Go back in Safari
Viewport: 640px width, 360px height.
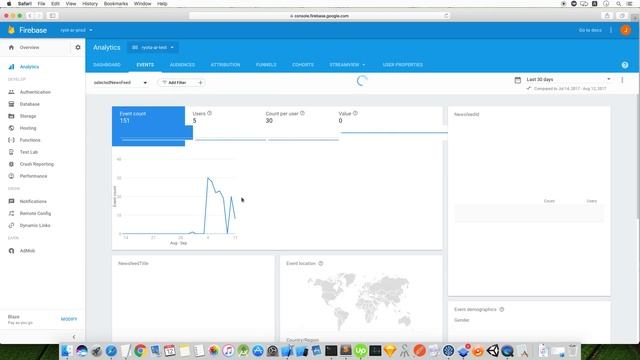coord(30,16)
